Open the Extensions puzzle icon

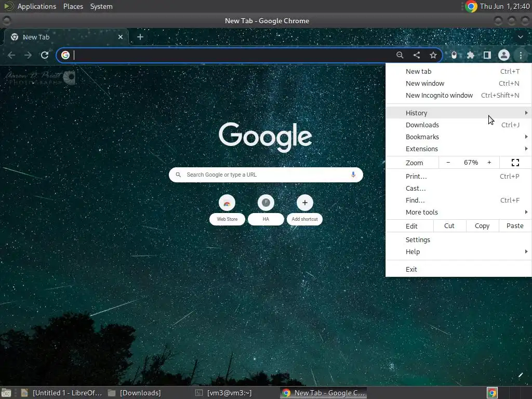[471, 55]
